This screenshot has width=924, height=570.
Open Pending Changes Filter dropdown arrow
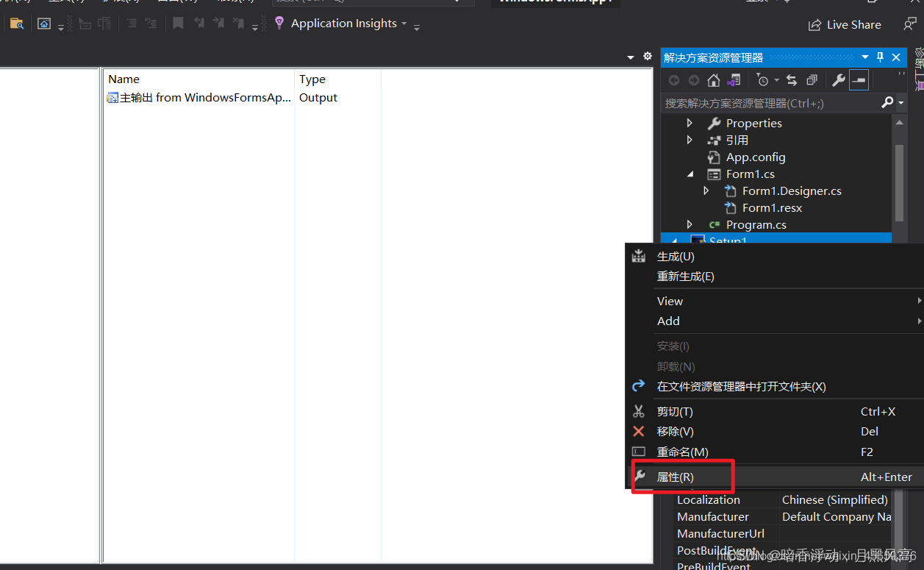coord(776,80)
